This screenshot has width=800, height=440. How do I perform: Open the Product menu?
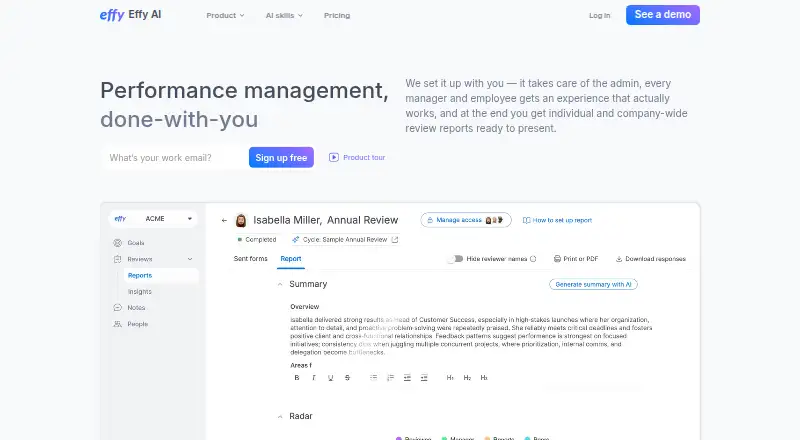(x=225, y=15)
